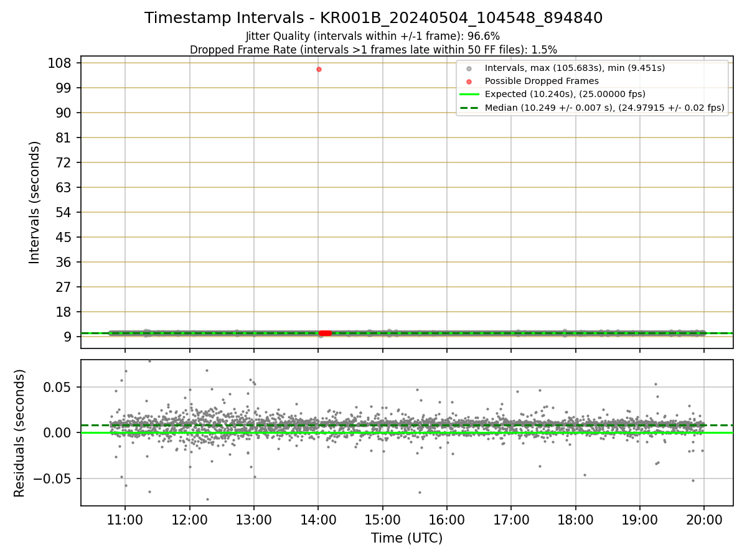The width and height of the screenshot is (747, 560).
Task: Click the 20:00 time tick label
Action: [704, 519]
